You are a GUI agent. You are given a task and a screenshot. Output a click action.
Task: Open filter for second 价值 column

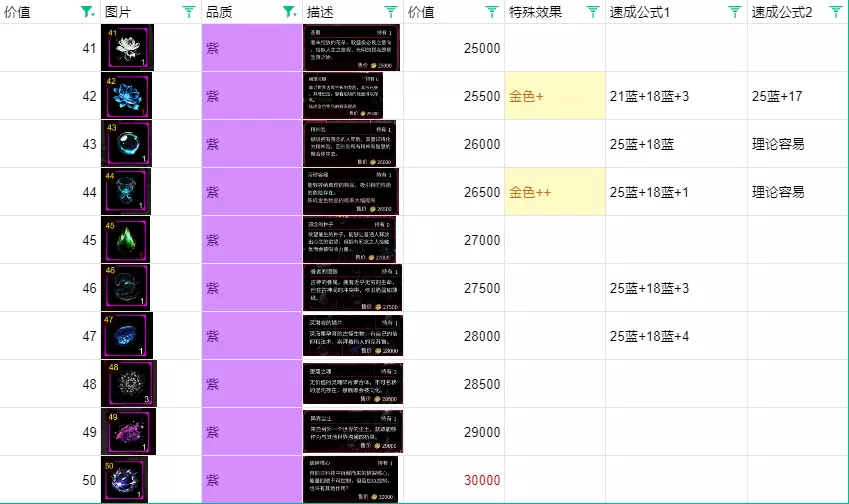(x=492, y=11)
